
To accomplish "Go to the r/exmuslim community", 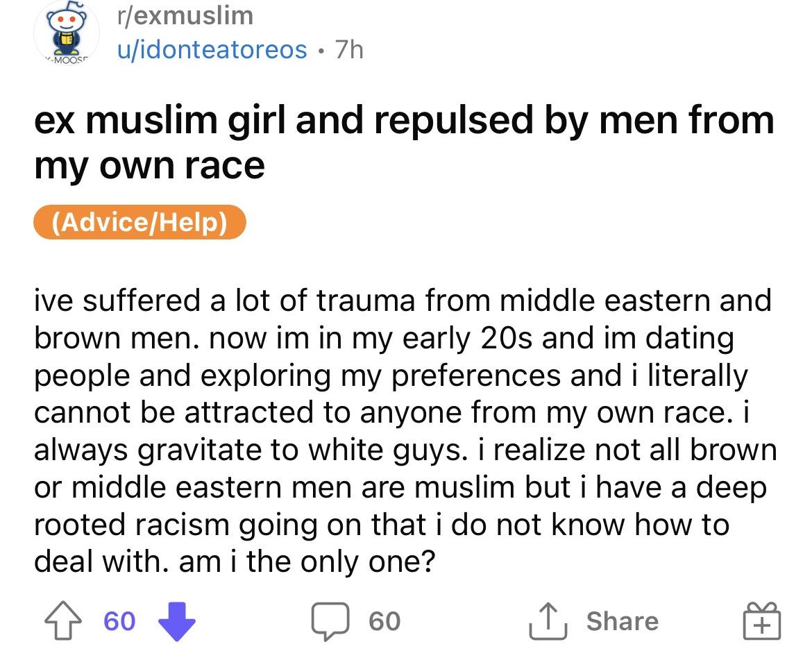I will tap(185, 15).
